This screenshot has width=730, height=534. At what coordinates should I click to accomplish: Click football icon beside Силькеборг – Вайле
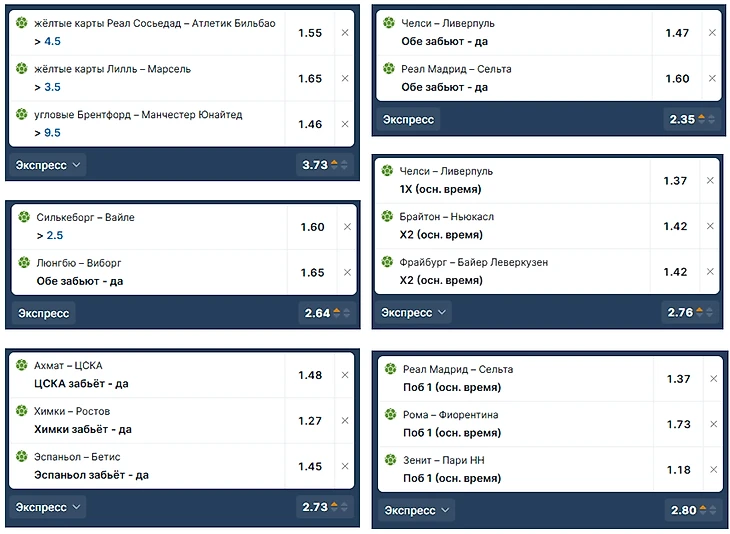click(24, 216)
